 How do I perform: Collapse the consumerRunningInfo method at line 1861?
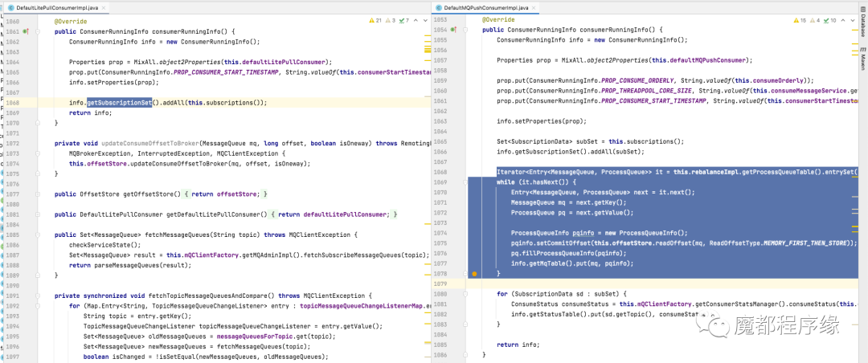(x=39, y=31)
